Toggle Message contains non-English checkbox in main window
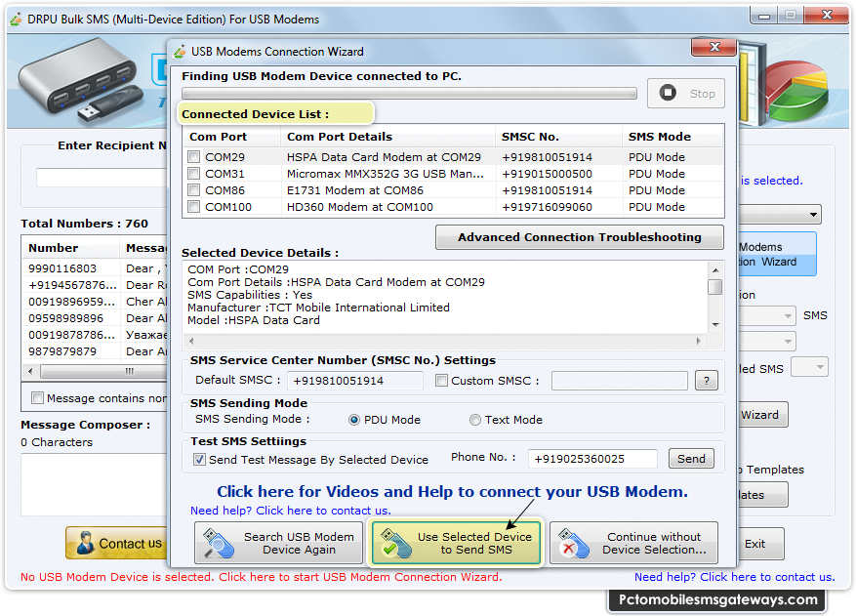The image size is (856, 616). pos(38,398)
